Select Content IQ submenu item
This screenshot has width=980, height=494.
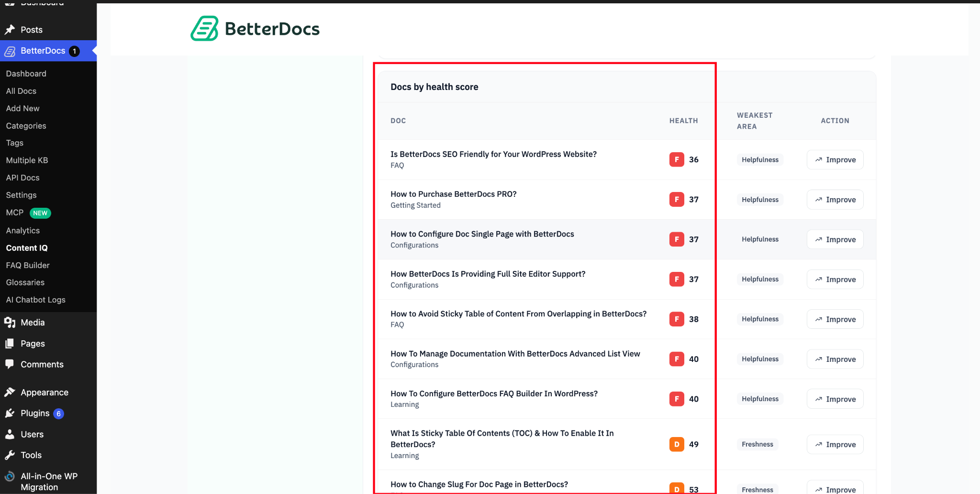coord(27,248)
